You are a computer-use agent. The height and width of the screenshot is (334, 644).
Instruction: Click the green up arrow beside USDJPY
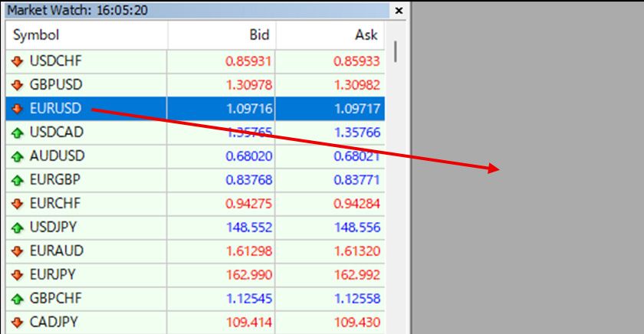[17, 228]
